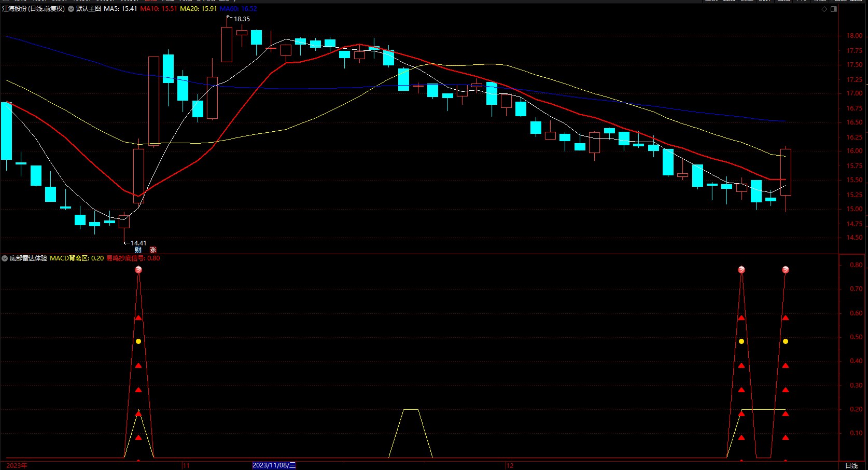Click the red 易鸣抄底信号: 0.80 label
Screen dimensions: 868x470
pyautogui.click(x=133, y=258)
